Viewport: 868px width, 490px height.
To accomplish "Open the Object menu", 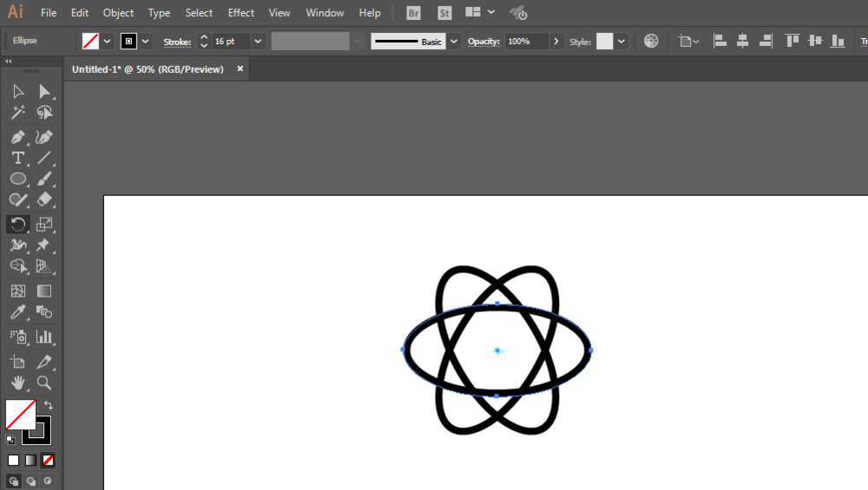I will 118,13.
